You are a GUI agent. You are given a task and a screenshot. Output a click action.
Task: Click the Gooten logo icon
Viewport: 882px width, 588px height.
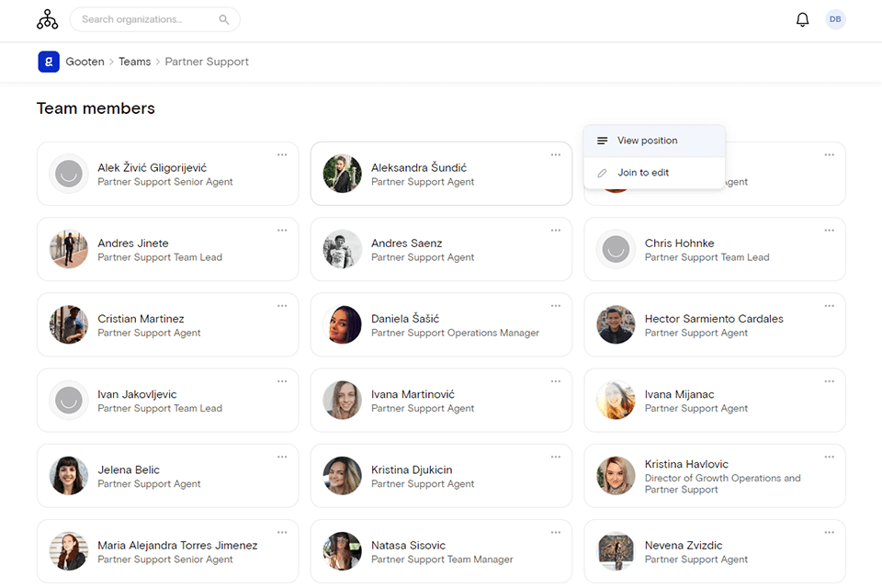49,62
